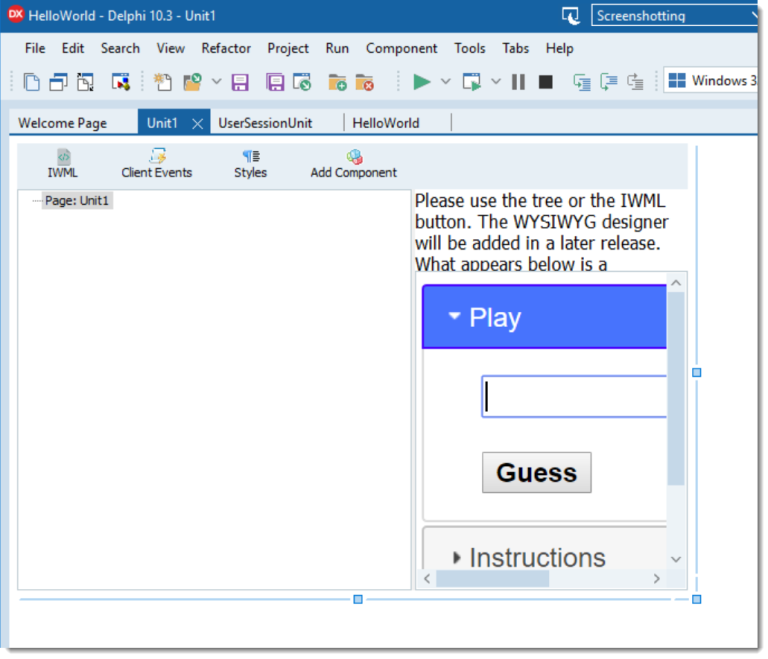Open the Component menu
The width and height of the screenshot is (768, 659).
401,48
